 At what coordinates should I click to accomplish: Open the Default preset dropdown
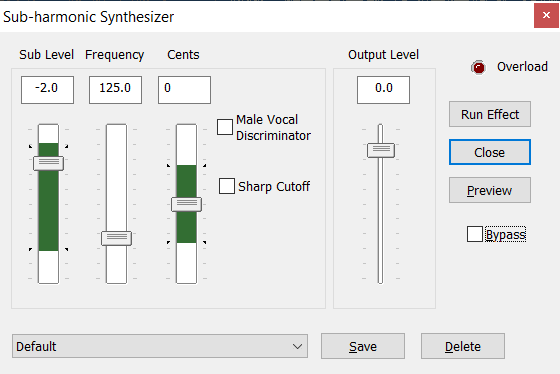160,346
